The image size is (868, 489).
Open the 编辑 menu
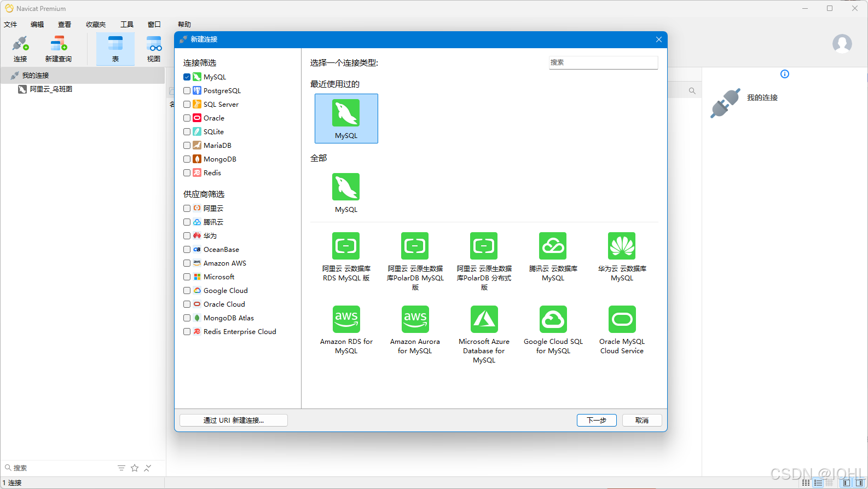coord(37,25)
